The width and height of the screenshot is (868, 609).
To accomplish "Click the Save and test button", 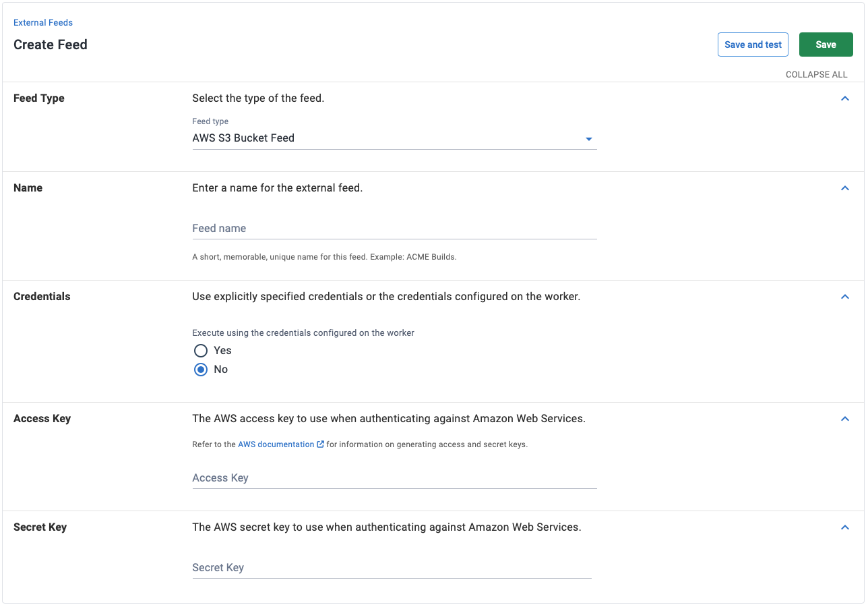I will point(753,45).
